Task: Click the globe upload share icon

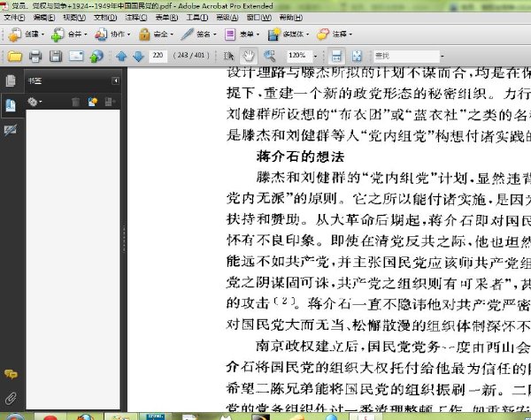Action: pyautogui.click(x=96, y=56)
